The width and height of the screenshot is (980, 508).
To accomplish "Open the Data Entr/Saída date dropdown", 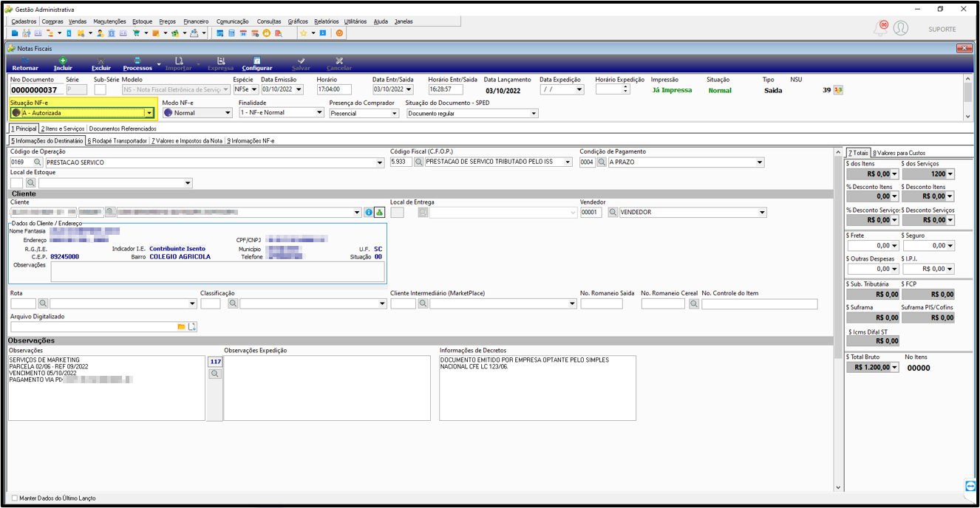I will pos(410,89).
